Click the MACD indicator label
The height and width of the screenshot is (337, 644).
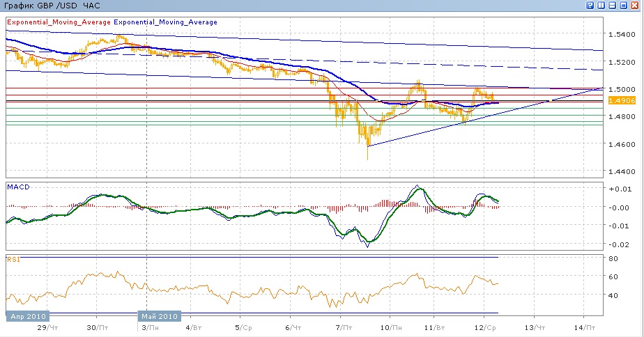[17, 187]
